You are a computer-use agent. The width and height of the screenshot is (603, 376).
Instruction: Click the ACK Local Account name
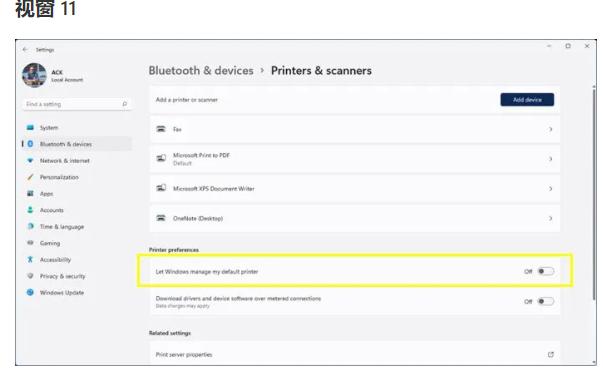coord(67,76)
